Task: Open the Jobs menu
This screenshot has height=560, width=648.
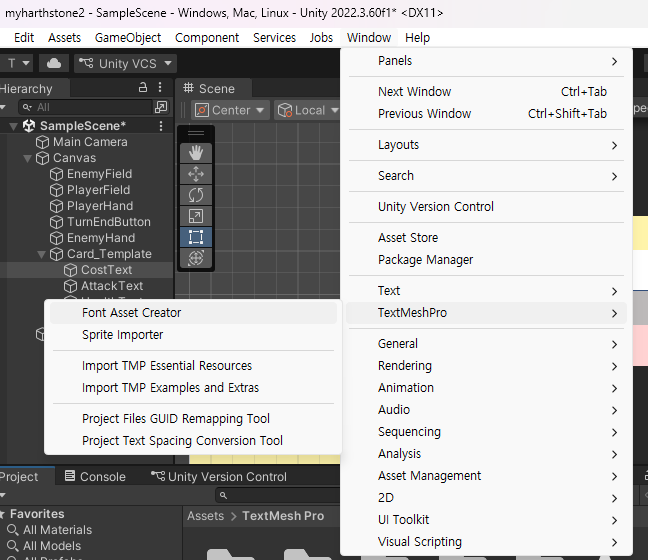Action: coord(322,38)
